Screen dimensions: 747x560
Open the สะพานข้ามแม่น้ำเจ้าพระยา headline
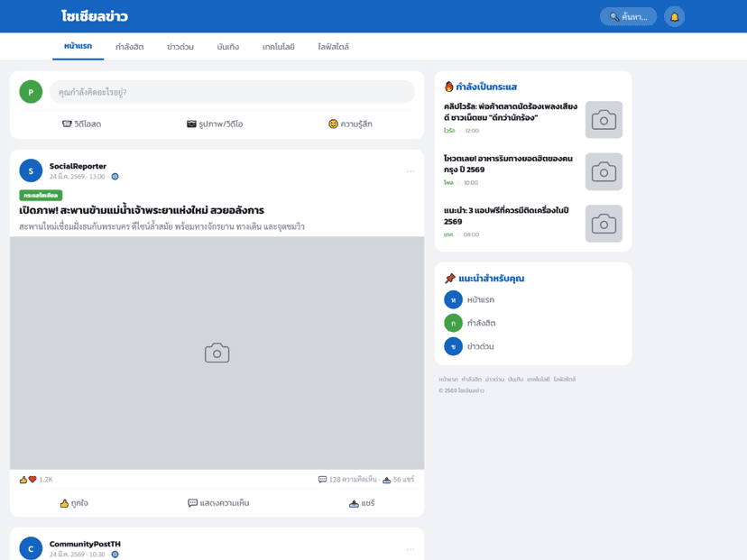pos(142,210)
